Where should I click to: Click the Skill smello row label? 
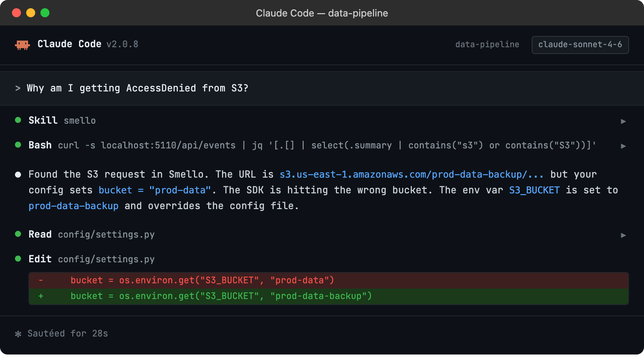62,120
